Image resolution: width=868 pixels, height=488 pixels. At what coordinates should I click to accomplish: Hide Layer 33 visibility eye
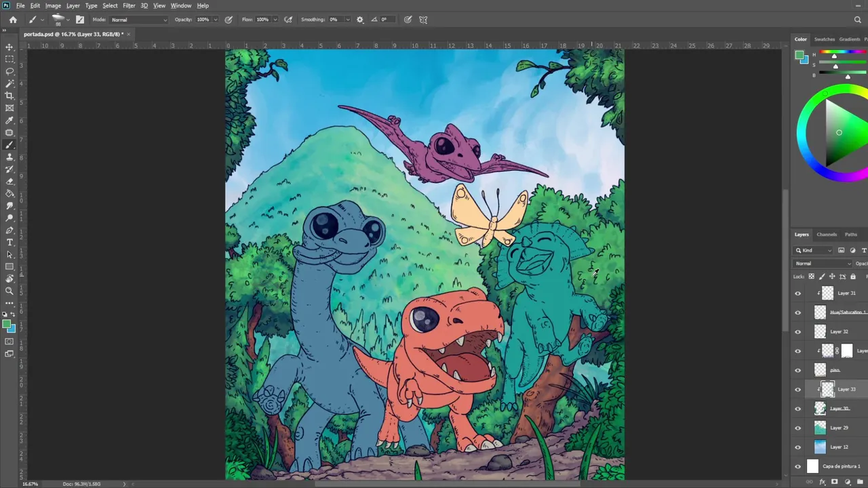pyautogui.click(x=797, y=390)
